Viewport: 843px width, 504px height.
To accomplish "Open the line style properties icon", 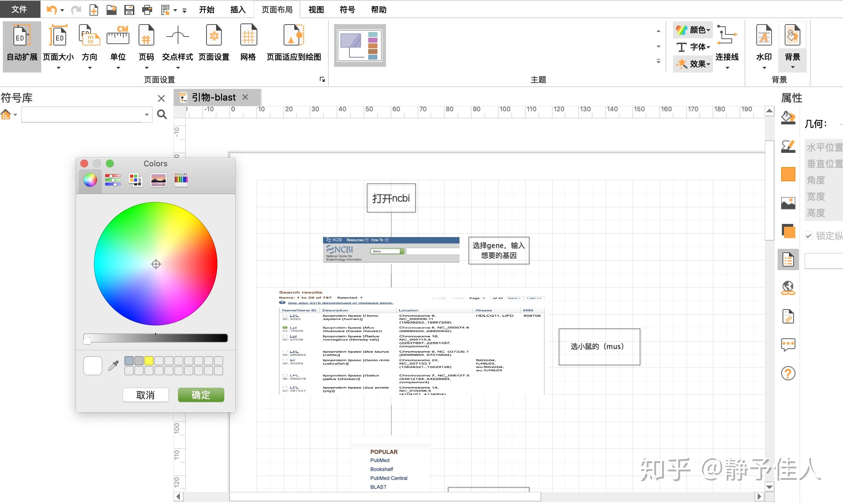I will [x=788, y=146].
